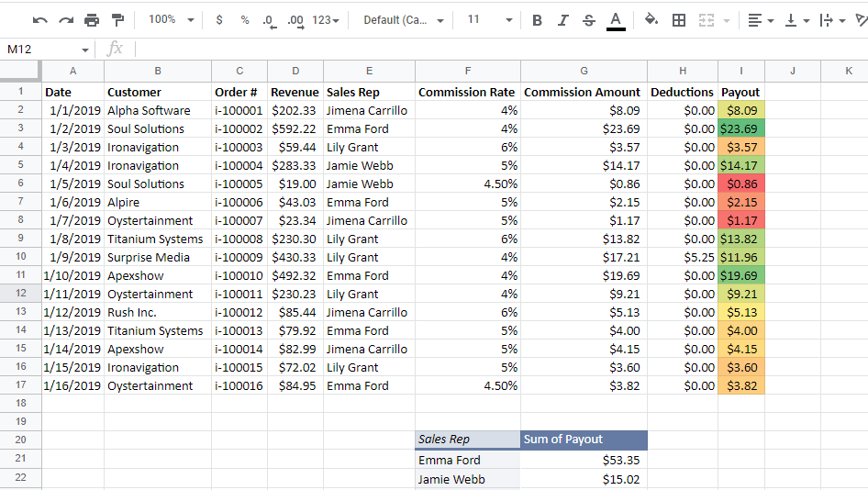Screen dimensions: 868x490
Task: Open the Fill color paint bucket
Action: 651,20
